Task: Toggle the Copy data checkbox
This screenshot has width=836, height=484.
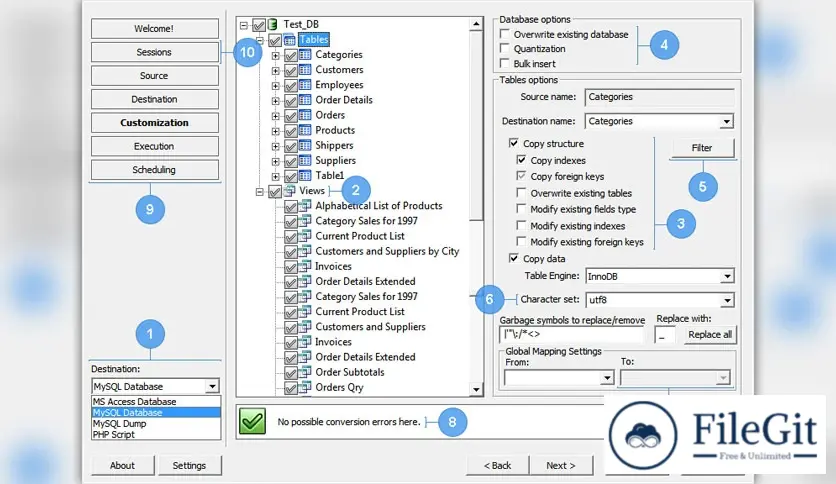Action: point(513,259)
